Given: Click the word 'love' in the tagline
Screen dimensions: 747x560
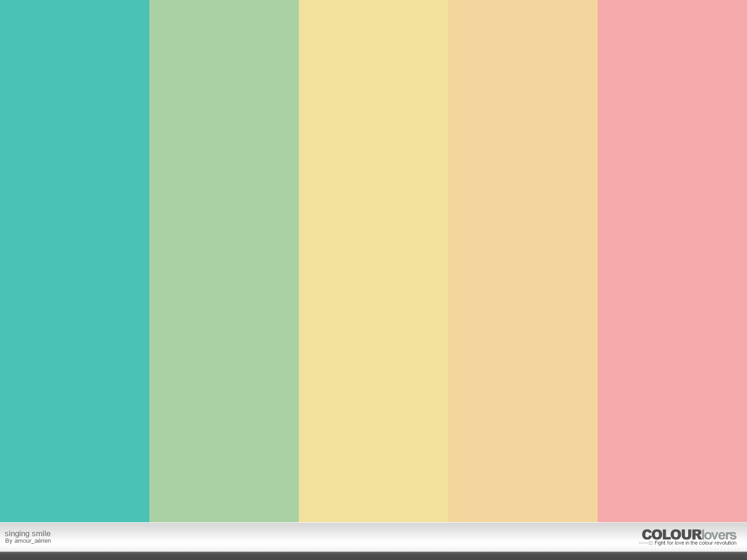Looking at the screenshot, I should tap(679, 543).
